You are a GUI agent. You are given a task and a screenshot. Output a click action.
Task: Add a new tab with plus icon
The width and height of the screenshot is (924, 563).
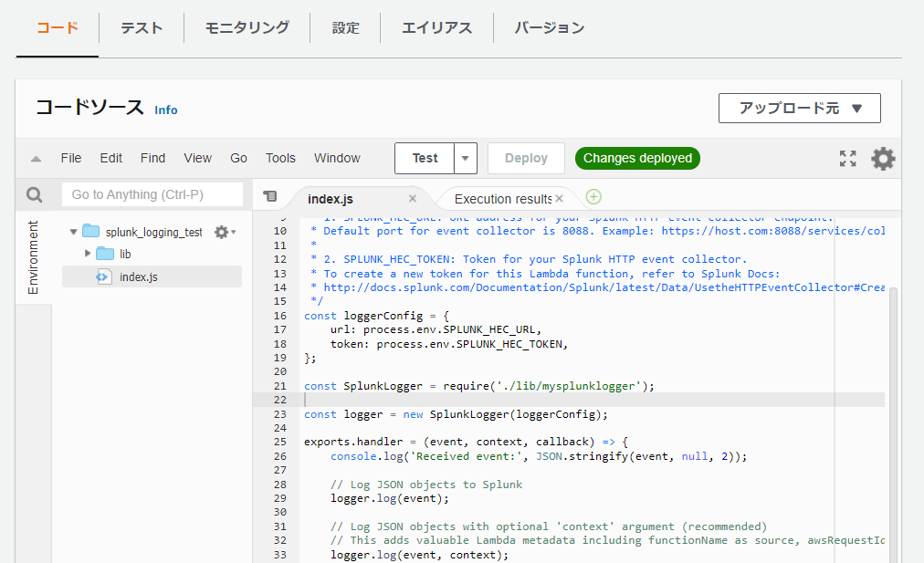pyautogui.click(x=593, y=197)
